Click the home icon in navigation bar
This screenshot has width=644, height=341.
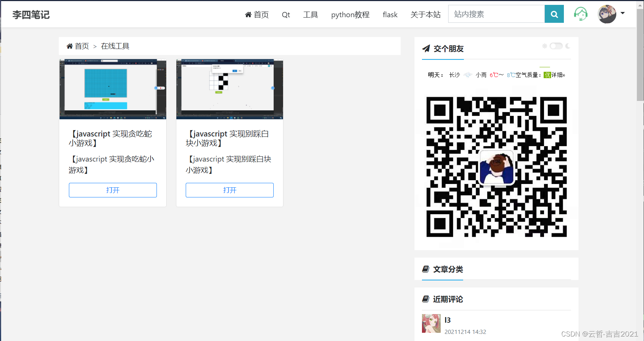click(x=248, y=15)
